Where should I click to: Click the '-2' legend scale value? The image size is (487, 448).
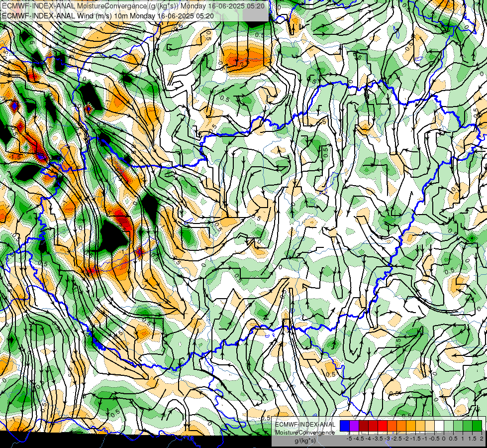(406, 439)
